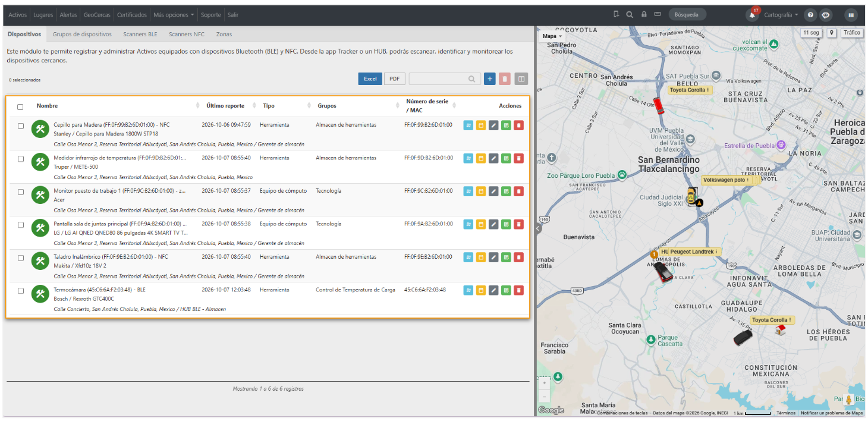Open the column visibility button above table
This screenshot has width=868, height=421.
pyautogui.click(x=521, y=78)
